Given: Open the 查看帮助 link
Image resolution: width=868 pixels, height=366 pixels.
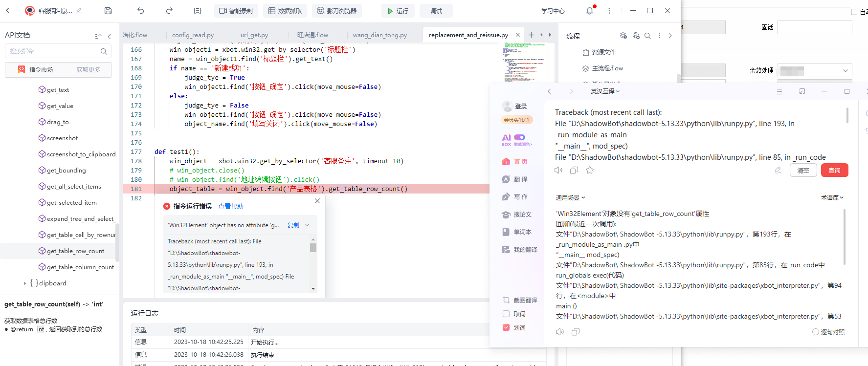Looking at the screenshot, I should click(230, 206).
